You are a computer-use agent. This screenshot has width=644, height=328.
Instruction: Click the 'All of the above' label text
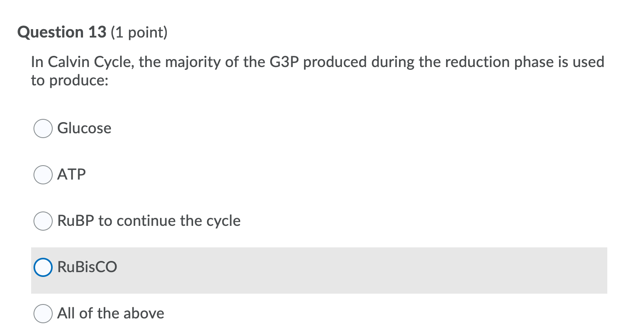point(111,314)
